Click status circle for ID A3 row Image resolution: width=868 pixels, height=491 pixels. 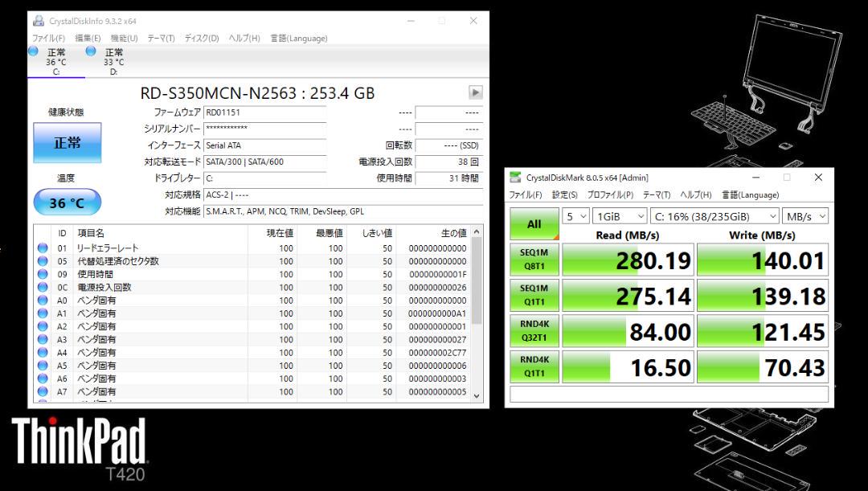43,339
